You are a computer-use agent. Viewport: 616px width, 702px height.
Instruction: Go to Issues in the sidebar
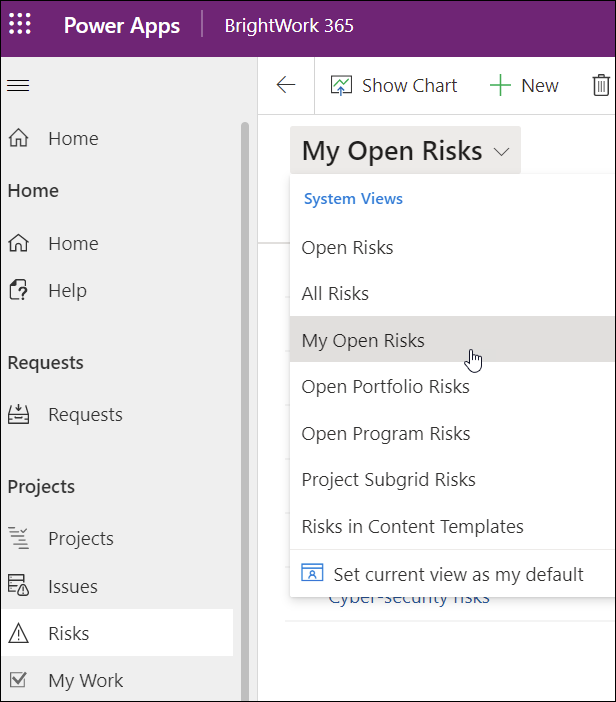coord(71,586)
